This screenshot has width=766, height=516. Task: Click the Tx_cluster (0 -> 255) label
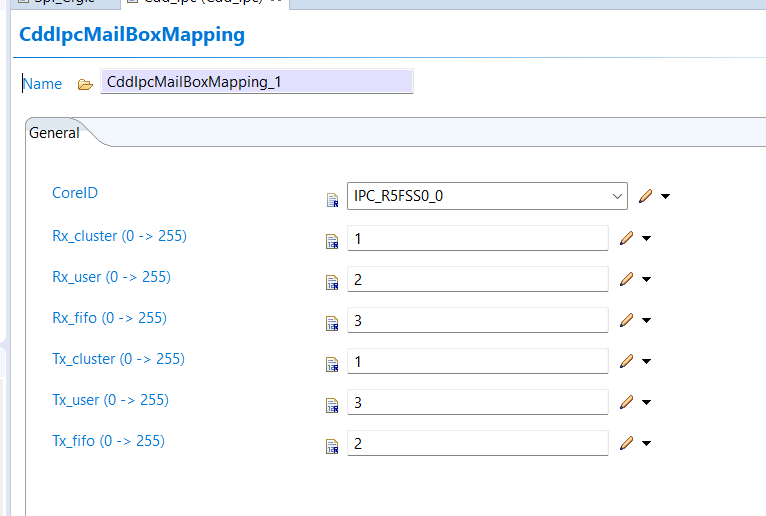[119, 359]
